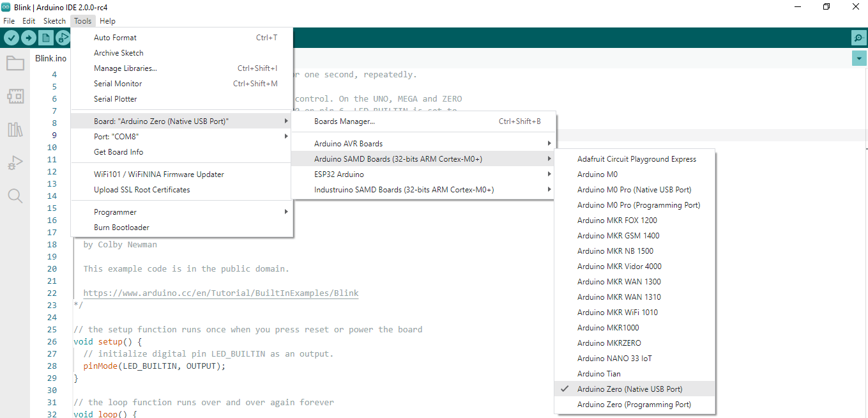Viewport: 868px width, 418px height.
Task: Choose Auto Format from Tools menu
Action: coord(181,38)
